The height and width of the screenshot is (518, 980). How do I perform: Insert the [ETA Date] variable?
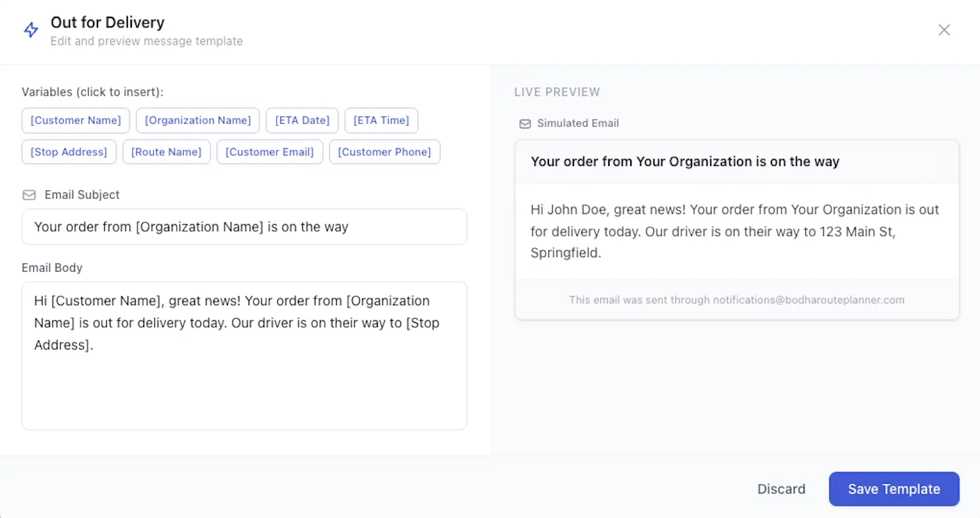pos(302,120)
